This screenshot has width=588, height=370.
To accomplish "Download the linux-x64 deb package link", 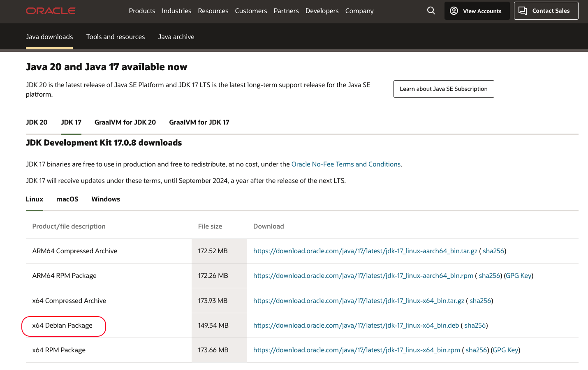I will point(356,325).
